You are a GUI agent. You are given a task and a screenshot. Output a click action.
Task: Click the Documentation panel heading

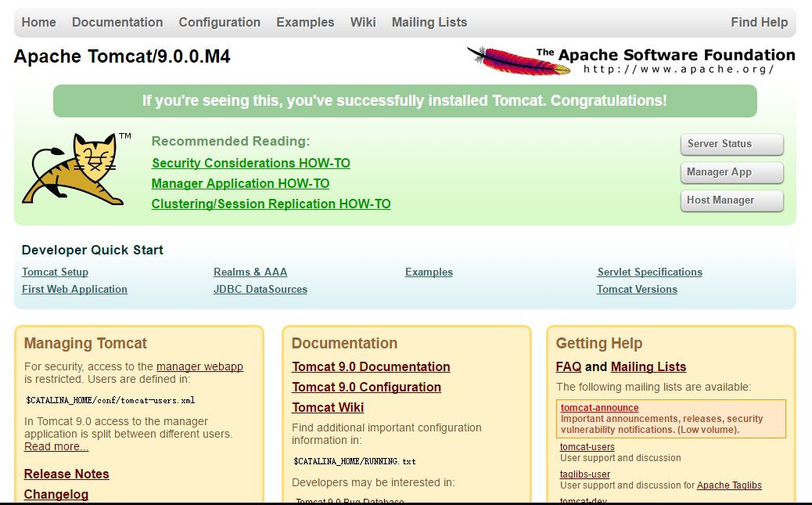click(x=344, y=343)
